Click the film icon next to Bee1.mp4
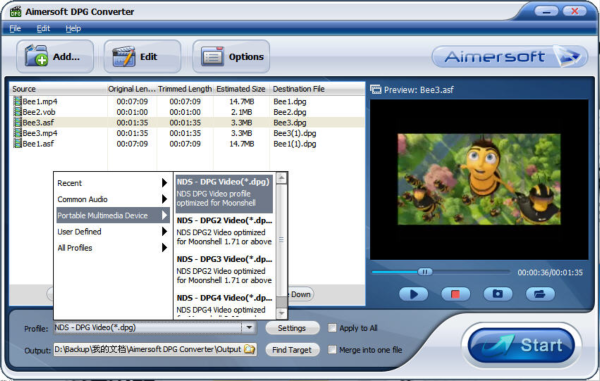The image size is (600, 381). point(18,101)
